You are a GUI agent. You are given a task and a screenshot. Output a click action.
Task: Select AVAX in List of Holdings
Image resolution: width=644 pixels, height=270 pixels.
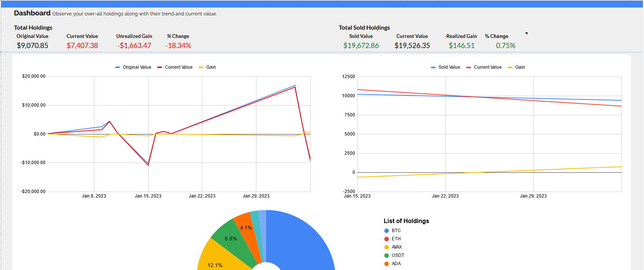(x=393, y=247)
